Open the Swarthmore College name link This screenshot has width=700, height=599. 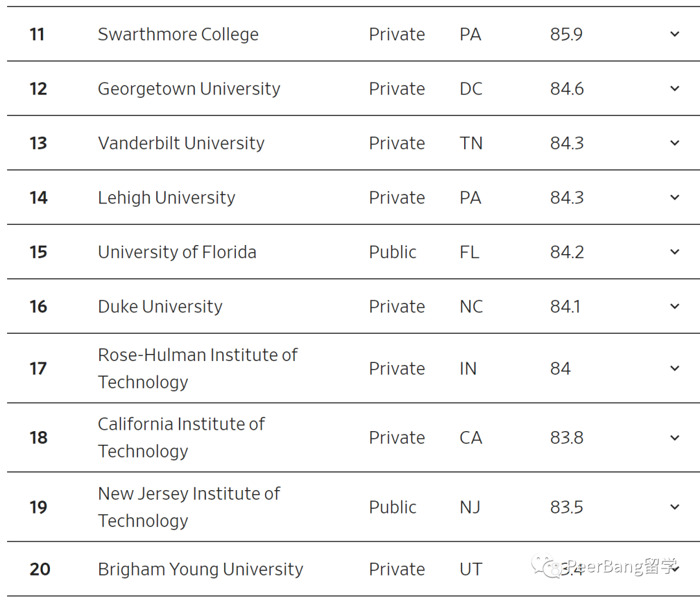178,35
